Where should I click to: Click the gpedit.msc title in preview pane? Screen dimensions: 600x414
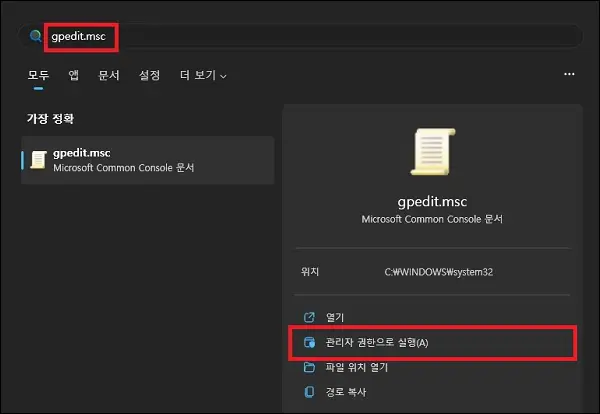[x=432, y=201]
